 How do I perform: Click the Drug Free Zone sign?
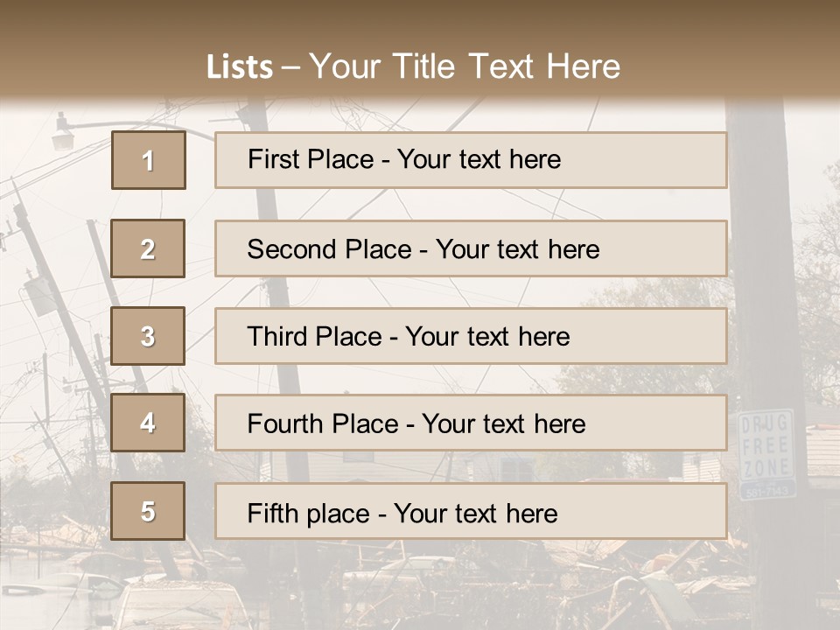pos(766,453)
